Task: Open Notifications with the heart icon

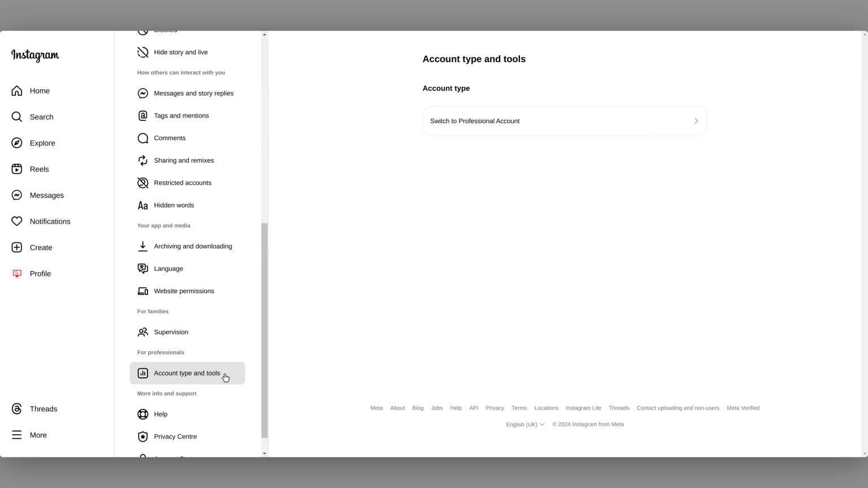Action: [17, 221]
